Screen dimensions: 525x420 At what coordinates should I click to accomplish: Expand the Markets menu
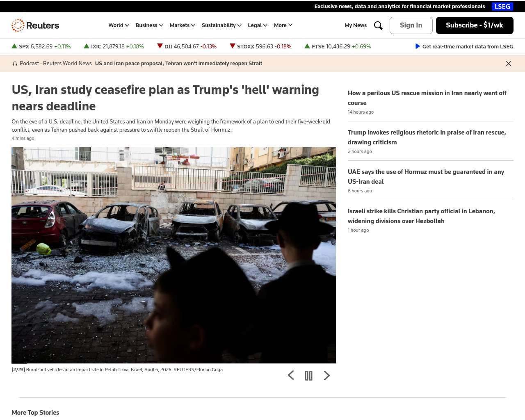[183, 25]
